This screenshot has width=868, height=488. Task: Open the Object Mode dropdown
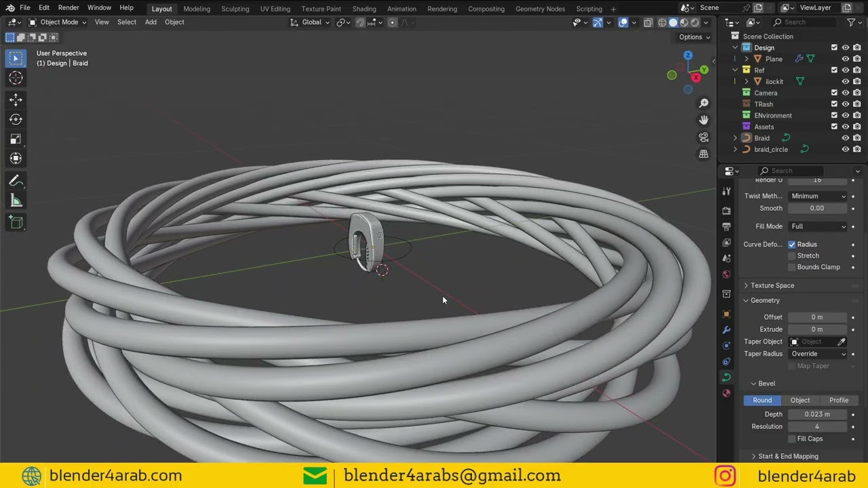point(58,22)
